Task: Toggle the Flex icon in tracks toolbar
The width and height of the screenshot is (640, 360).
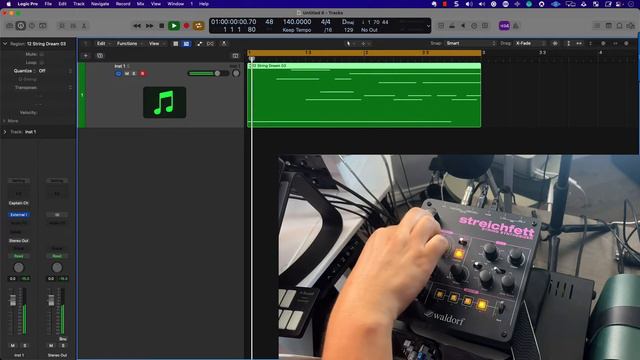Action: pyautogui.click(x=210, y=43)
